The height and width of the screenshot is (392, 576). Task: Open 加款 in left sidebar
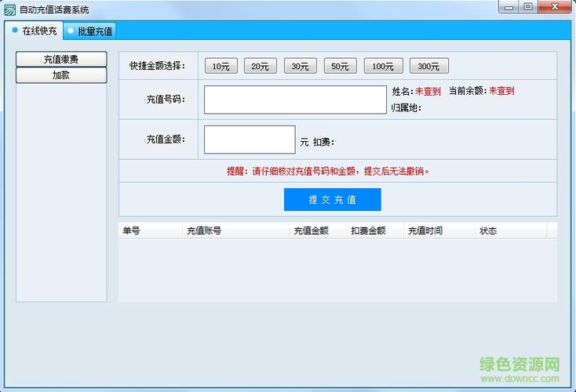pos(61,75)
